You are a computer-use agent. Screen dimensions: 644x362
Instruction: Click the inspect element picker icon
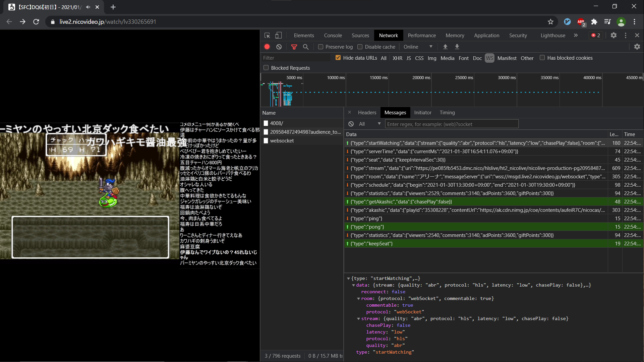tap(267, 35)
